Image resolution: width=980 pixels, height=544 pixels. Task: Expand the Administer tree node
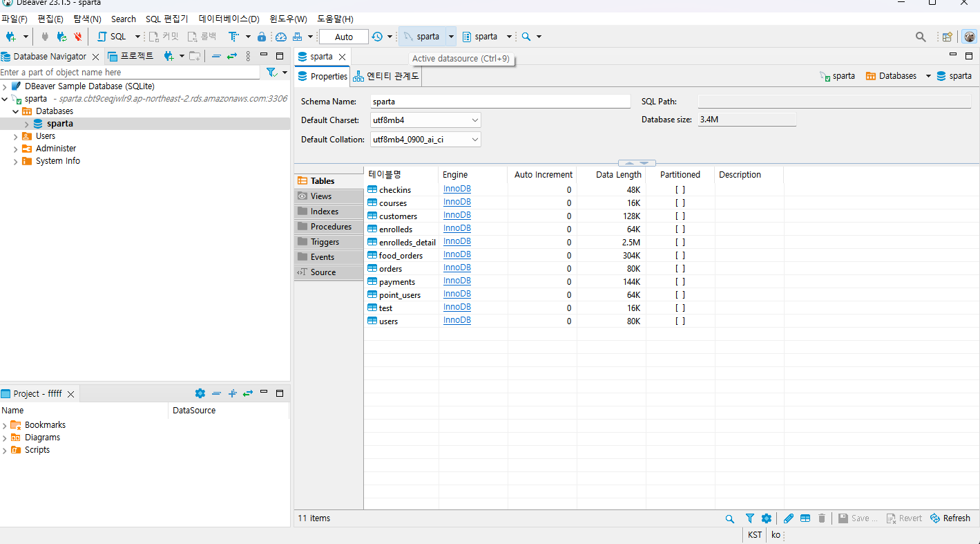tap(15, 149)
